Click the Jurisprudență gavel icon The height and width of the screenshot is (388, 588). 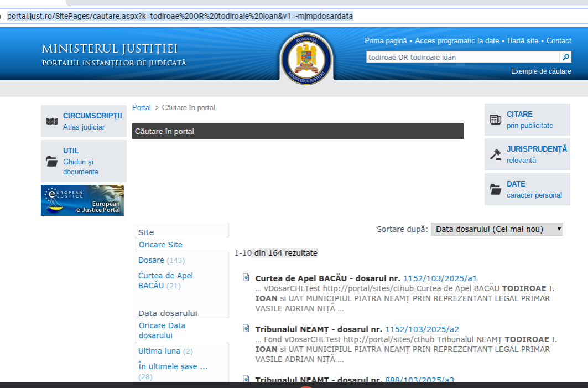pos(496,154)
